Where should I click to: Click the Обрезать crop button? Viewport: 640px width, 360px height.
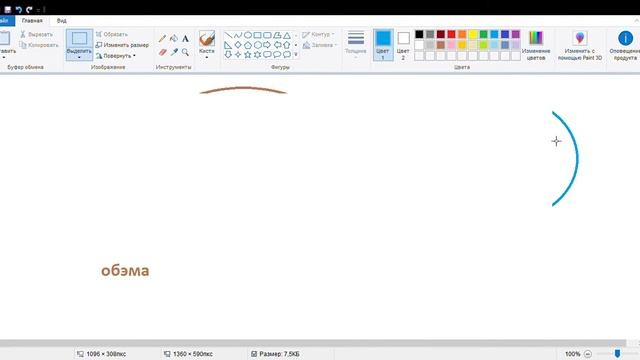point(111,35)
